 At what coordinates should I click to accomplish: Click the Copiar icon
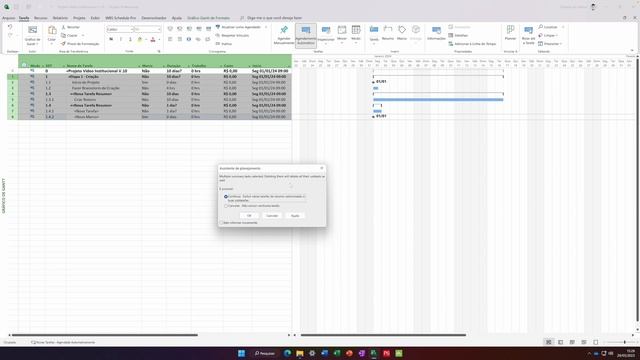coord(63,36)
